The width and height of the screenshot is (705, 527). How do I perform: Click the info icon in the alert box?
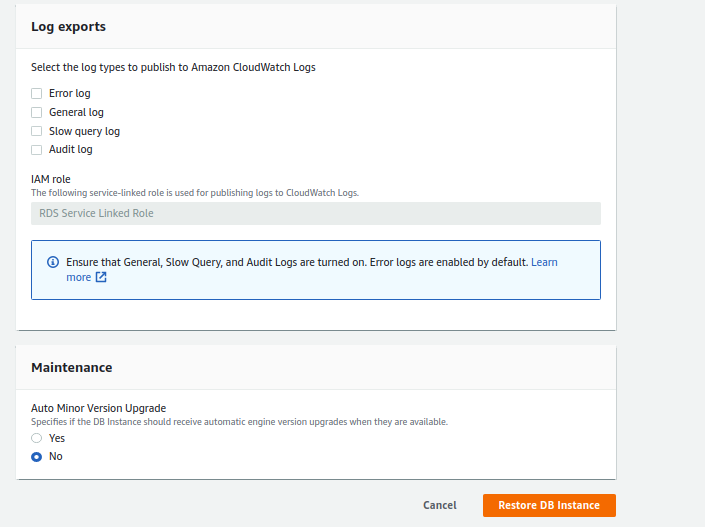pyautogui.click(x=52, y=262)
